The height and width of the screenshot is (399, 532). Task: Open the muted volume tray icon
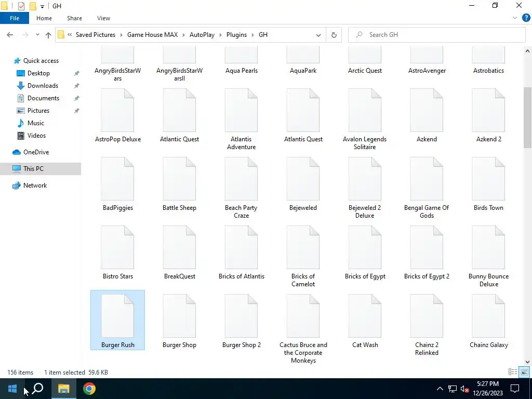pyautogui.click(x=464, y=389)
